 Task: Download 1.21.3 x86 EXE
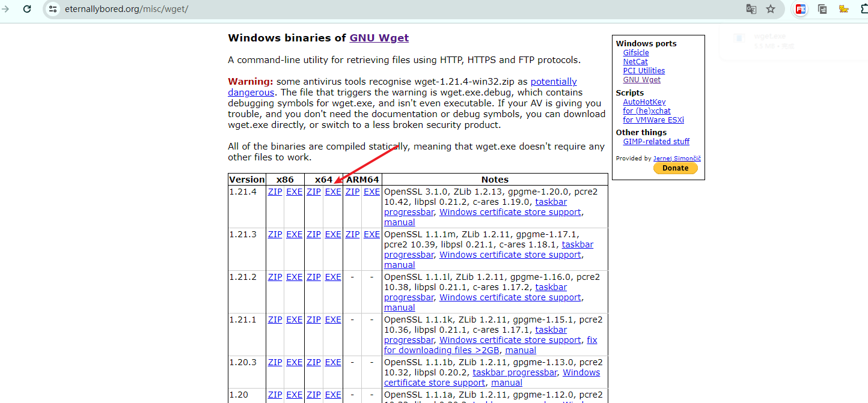coord(295,234)
